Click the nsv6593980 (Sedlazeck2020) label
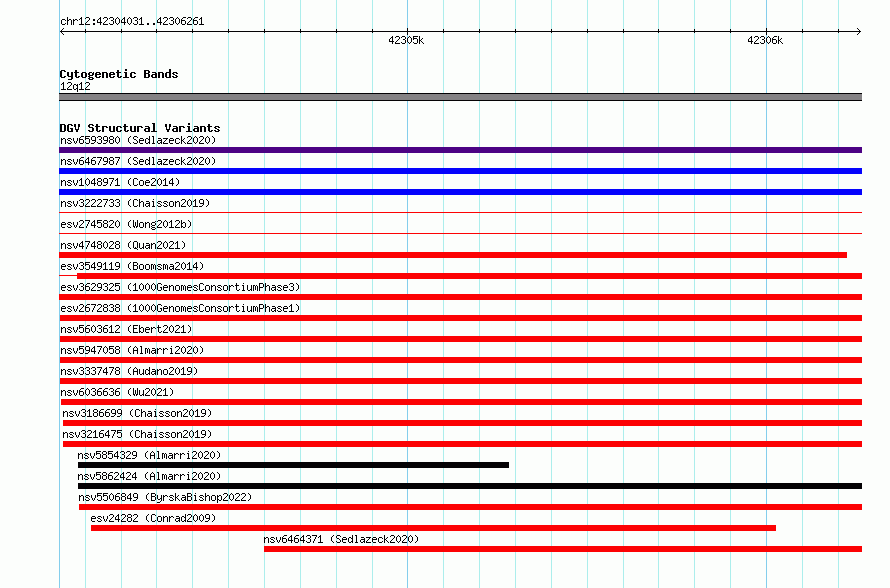890x588 pixels. tap(138, 140)
